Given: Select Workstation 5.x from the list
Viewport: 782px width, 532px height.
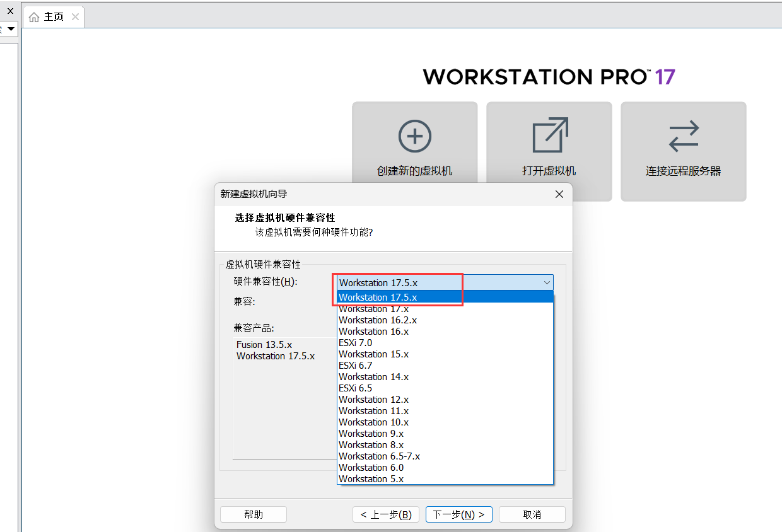Looking at the screenshot, I should (x=445, y=479).
